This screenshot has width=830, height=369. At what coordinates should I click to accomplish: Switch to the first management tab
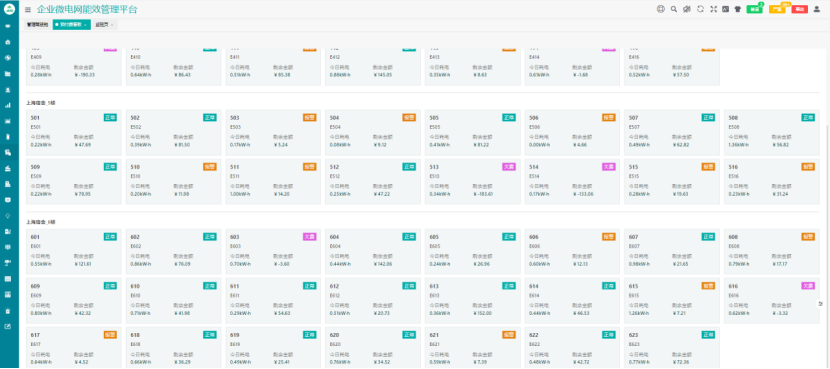(x=38, y=25)
